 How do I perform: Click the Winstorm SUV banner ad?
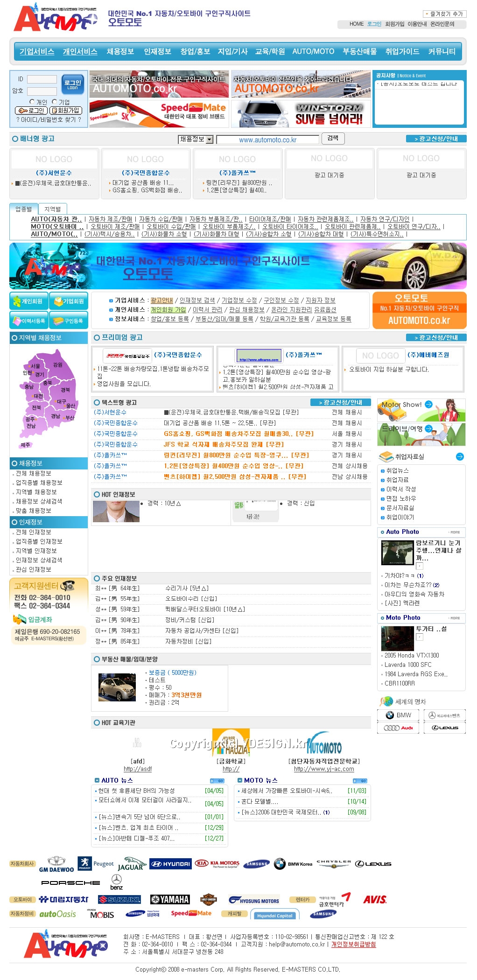(301, 113)
